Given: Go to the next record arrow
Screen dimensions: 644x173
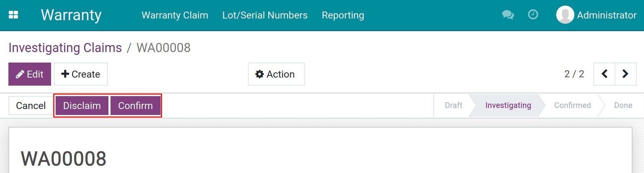Looking at the screenshot, I should coord(625,74).
